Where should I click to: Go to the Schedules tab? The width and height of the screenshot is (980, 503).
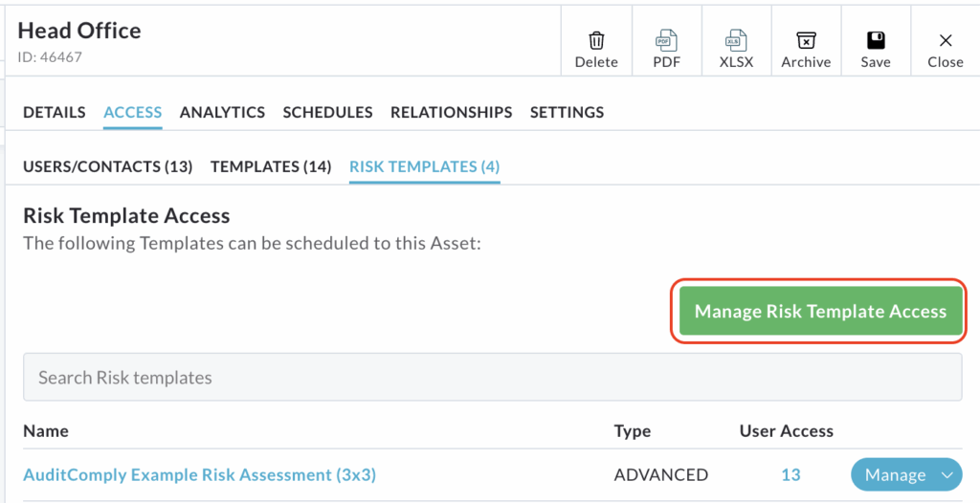[x=327, y=112]
